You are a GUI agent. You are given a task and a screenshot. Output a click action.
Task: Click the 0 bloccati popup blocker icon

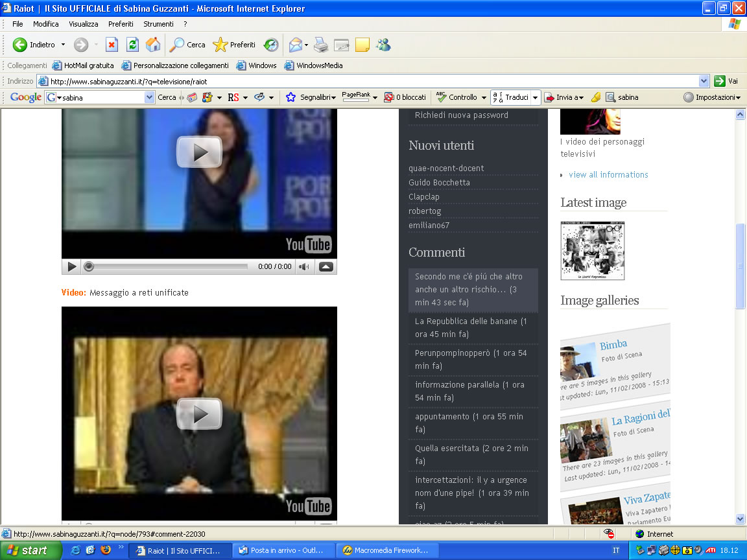[x=389, y=97]
